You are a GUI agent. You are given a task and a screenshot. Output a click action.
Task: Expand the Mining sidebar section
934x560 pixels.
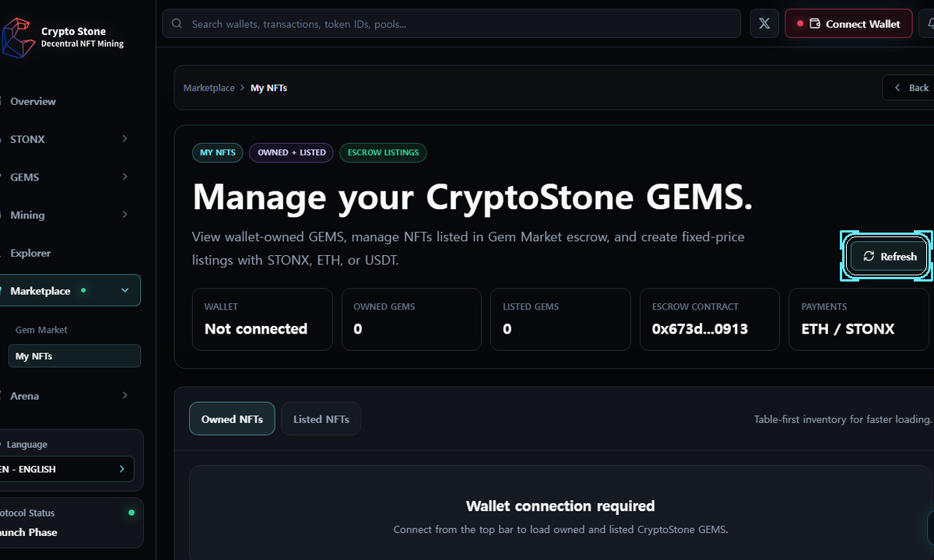(70, 215)
